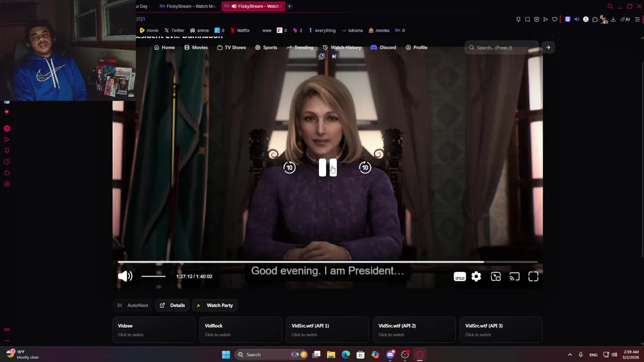Open sidebar player send icon
Image resolution: width=644 pixels, height=362 pixels.
7,139
